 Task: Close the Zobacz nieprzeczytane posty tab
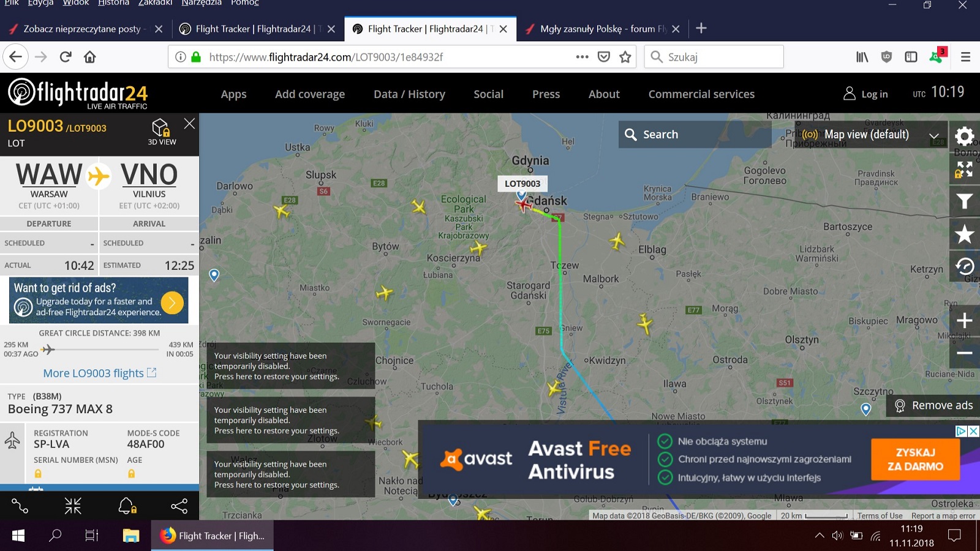tap(159, 29)
